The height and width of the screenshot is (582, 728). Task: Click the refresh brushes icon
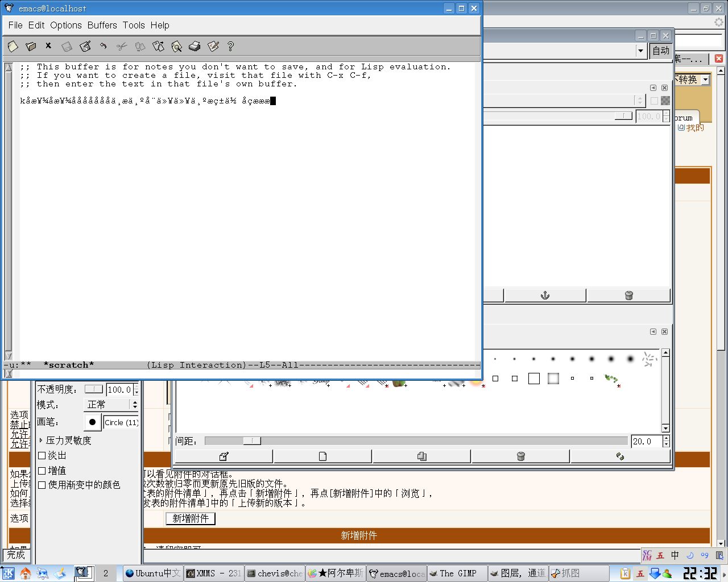(620, 456)
